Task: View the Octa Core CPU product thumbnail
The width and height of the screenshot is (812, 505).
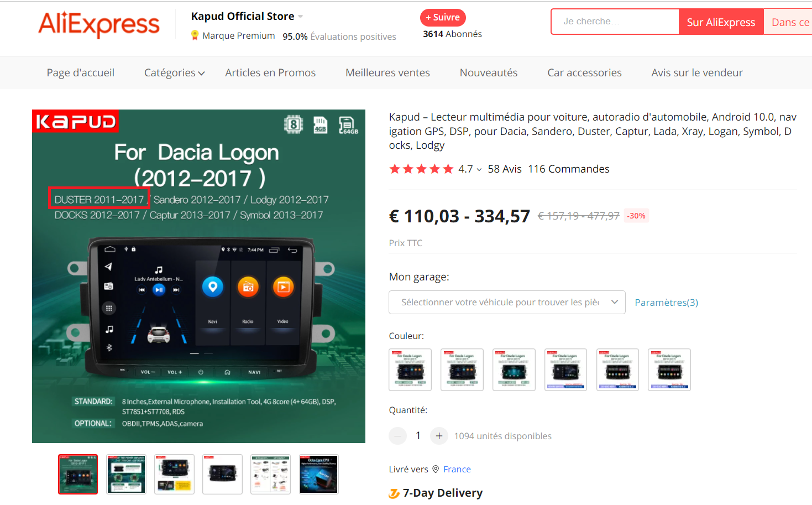Action: tap(319, 474)
